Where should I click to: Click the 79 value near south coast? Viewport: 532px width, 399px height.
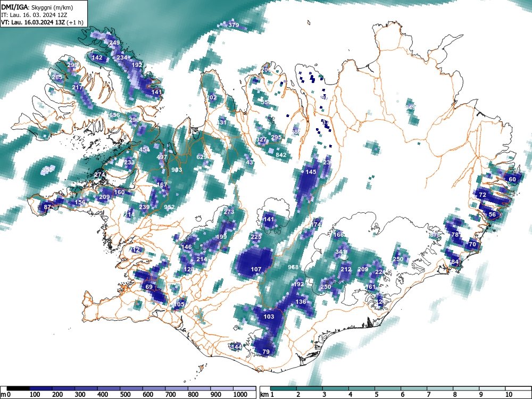coord(266,352)
